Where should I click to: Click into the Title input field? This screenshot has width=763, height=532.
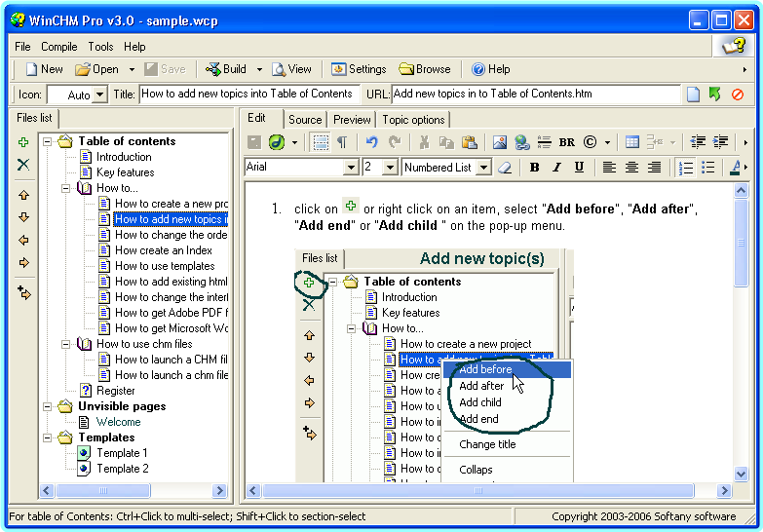click(249, 94)
